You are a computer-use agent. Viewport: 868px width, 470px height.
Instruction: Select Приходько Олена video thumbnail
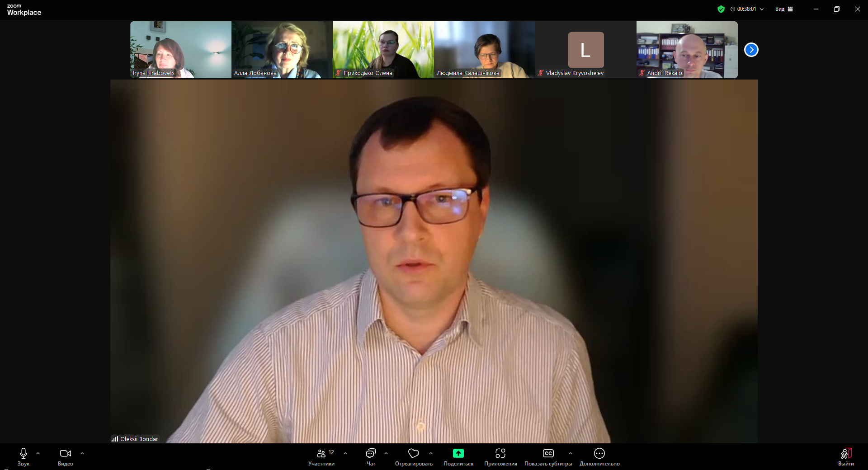[383, 50]
